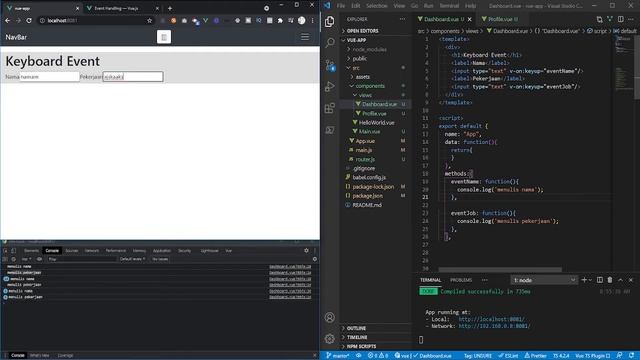Click the console Filter input field
This screenshot has width=640, height=360.
point(81,259)
